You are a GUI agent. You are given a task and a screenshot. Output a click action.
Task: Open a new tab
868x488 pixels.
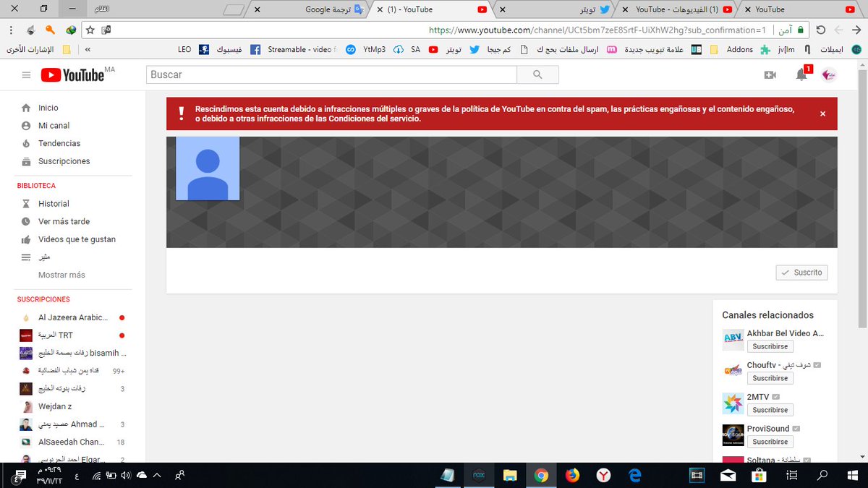233,10
